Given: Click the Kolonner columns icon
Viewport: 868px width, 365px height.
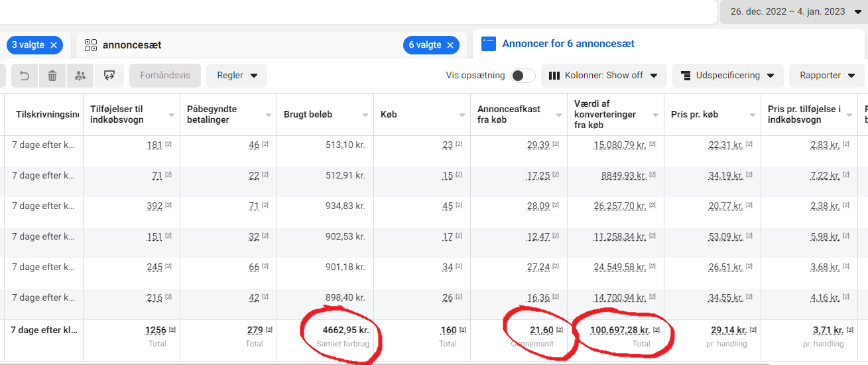Looking at the screenshot, I should point(554,76).
